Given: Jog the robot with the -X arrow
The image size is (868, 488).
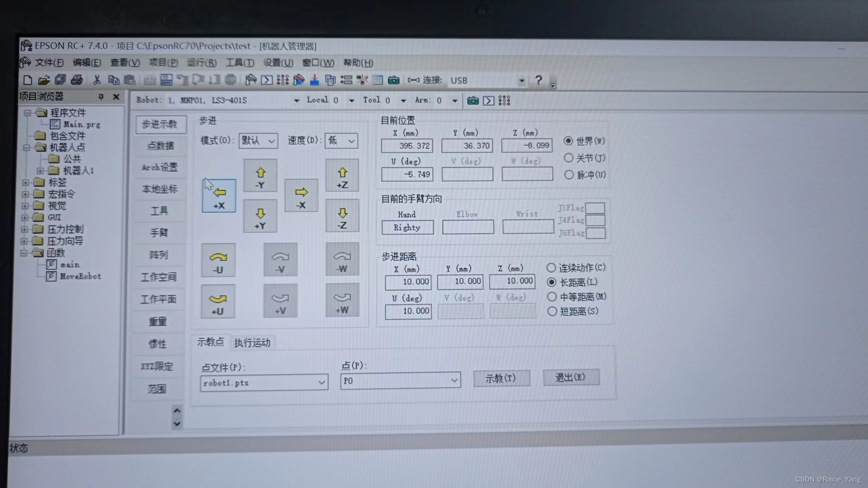Looking at the screenshot, I should [301, 196].
